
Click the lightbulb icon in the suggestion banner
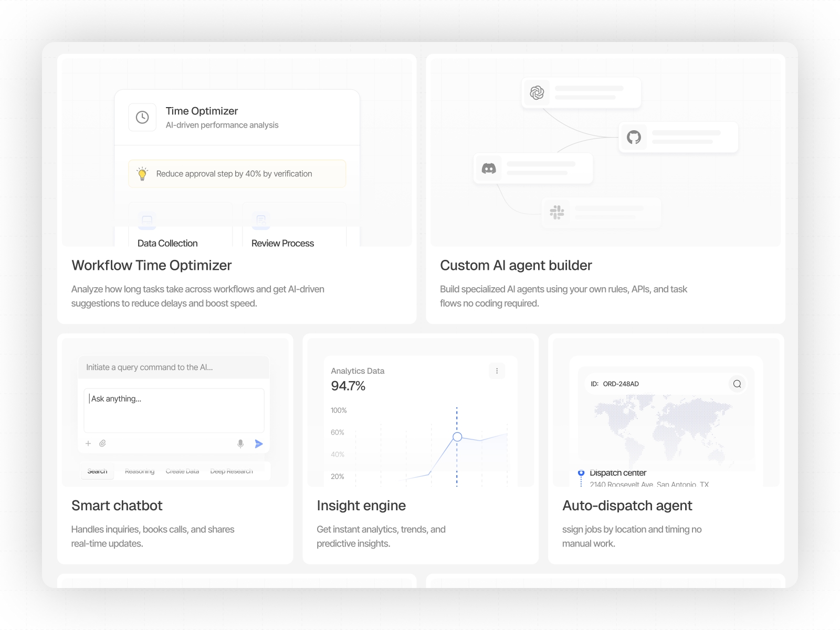click(x=142, y=173)
